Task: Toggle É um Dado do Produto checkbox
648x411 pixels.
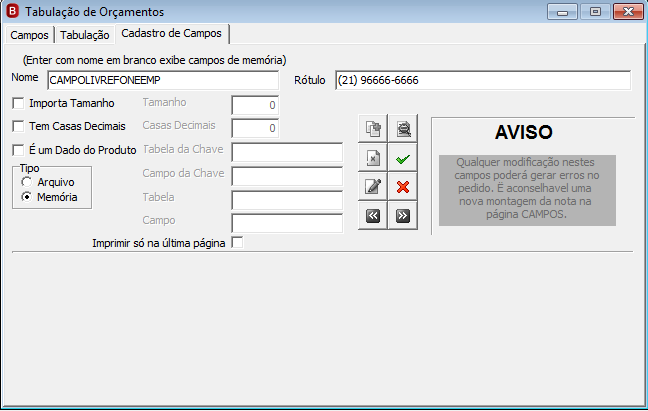Action: click(18, 150)
